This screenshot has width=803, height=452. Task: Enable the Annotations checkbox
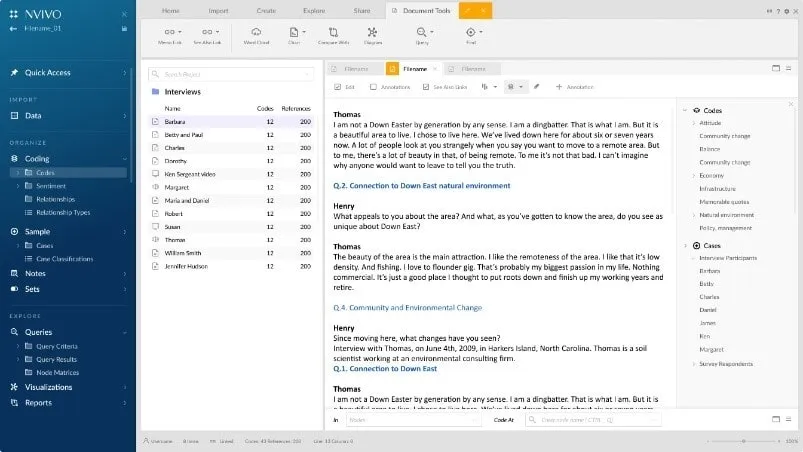pos(373,87)
